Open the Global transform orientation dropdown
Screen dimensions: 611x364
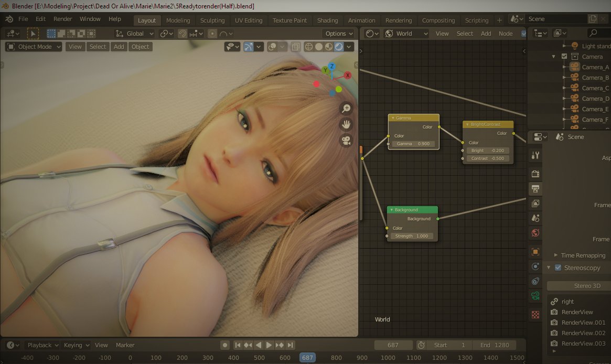[134, 34]
